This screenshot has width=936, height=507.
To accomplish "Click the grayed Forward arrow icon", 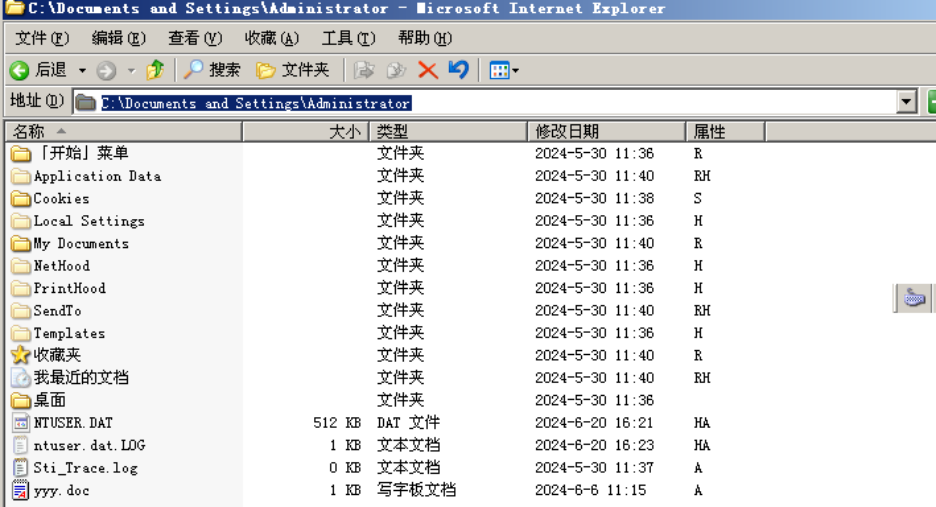I will pos(106,70).
